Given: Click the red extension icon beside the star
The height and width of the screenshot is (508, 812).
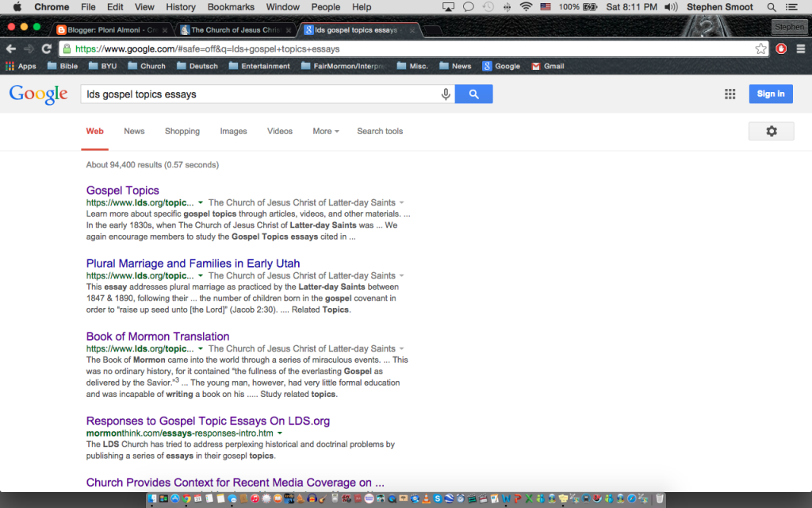Looking at the screenshot, I should click(781, 48).
